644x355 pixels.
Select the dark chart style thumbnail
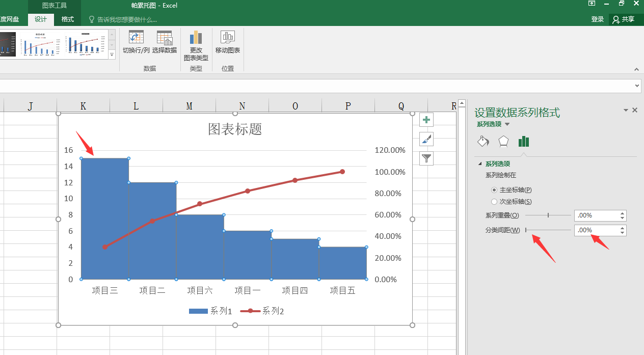pos(7,44)
